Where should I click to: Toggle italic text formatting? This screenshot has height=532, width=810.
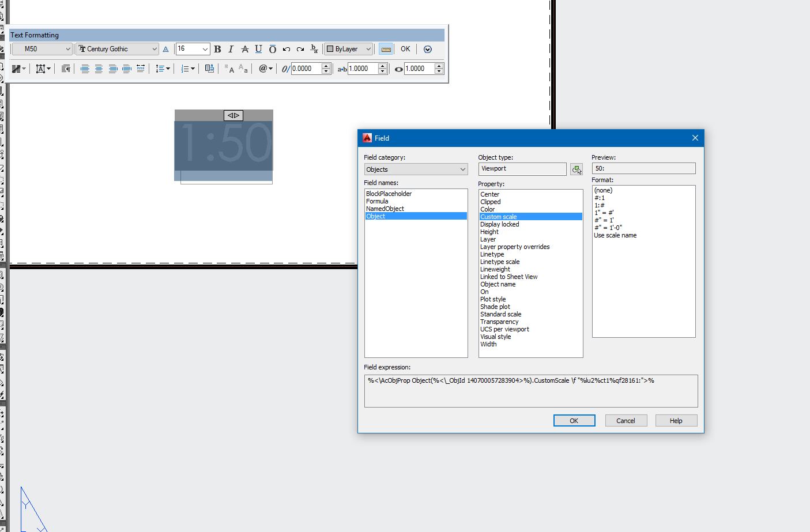(231, 49)
